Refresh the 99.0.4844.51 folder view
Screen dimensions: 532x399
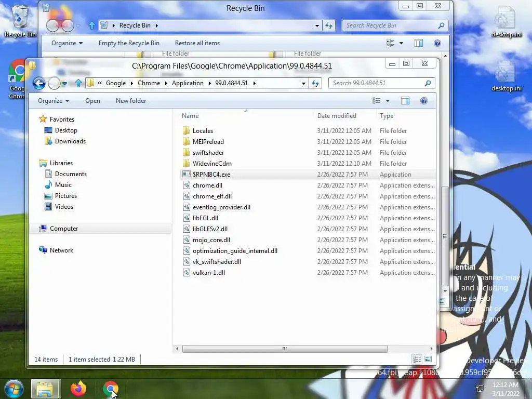[x=315, y=83]
